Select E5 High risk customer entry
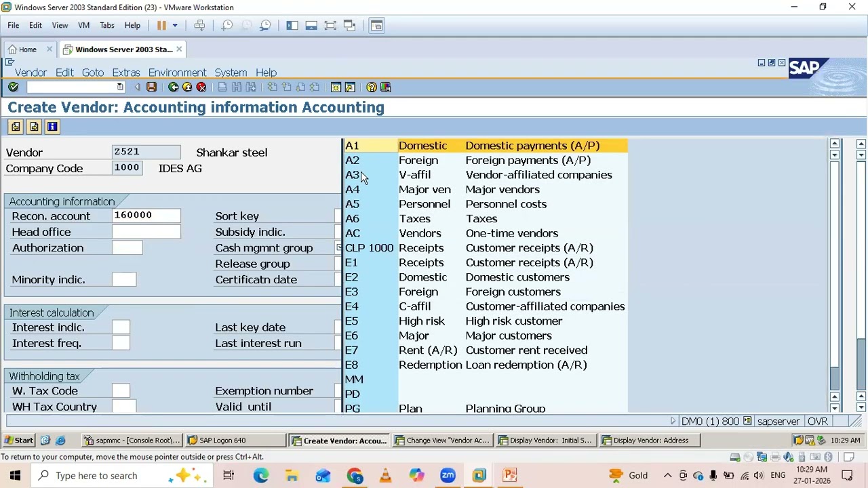The width and height of the screenshot is (868, 488). pyautogui.click(x=486, y=321)
